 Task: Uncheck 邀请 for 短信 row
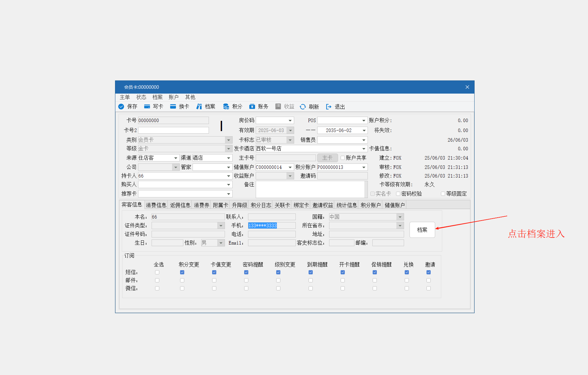[428, 272]
